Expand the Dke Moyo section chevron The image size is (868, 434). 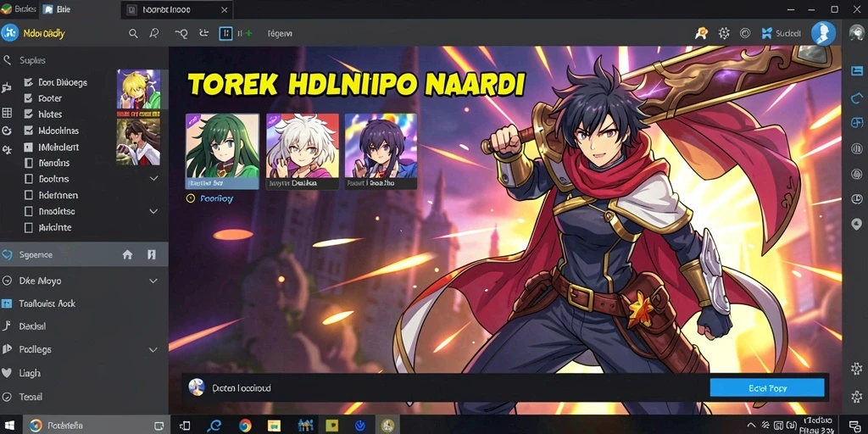click(154, 281)
